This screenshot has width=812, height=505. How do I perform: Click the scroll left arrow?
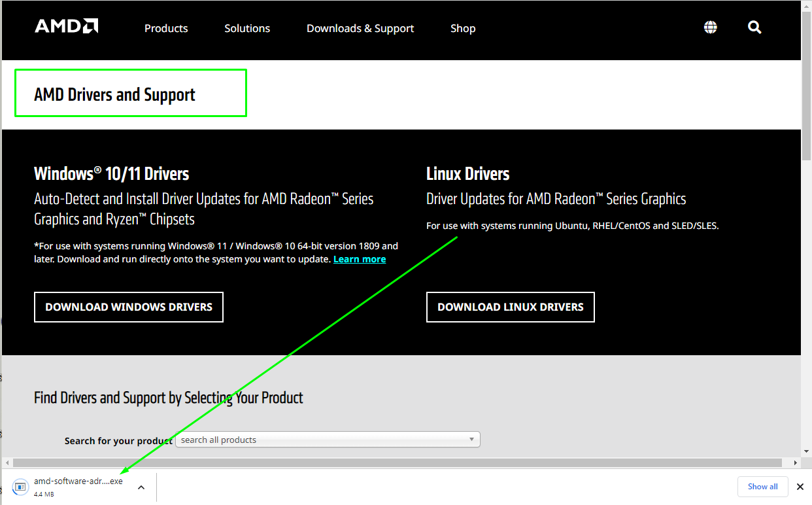click(7, 462)
